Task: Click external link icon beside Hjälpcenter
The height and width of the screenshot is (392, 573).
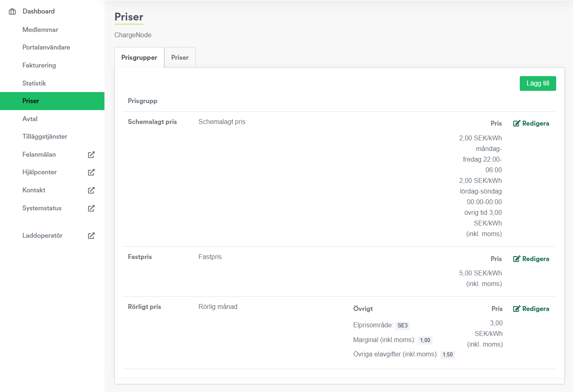Action: (91, 172)
